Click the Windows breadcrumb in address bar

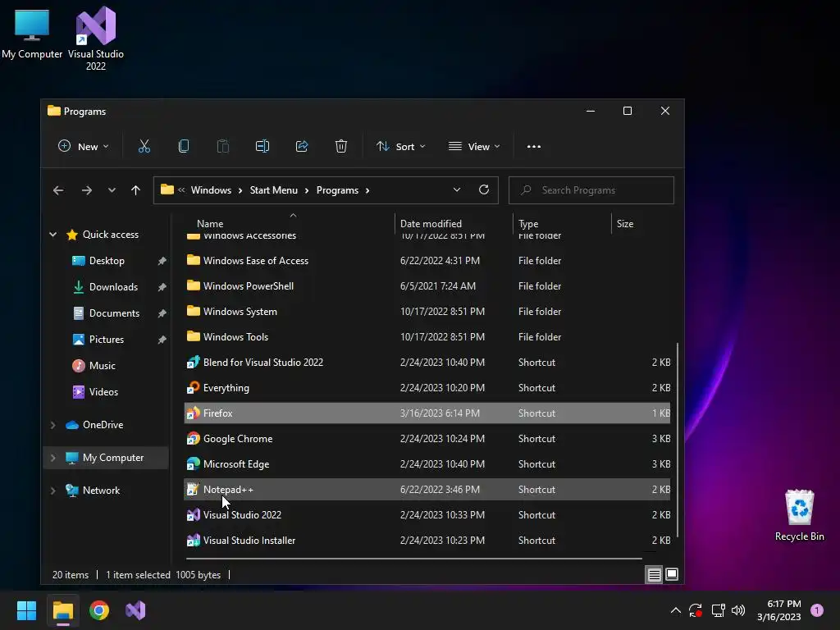(x=211, y=190)
